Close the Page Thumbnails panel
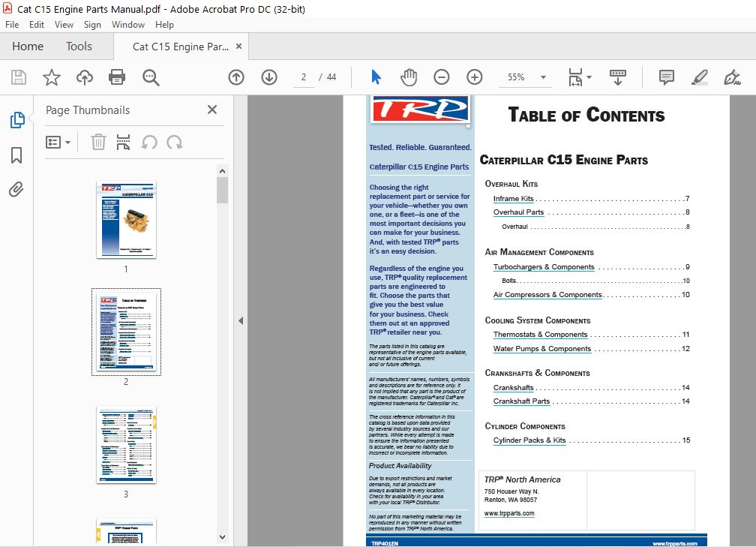This screenshot has width=756, height=547. pyautogui.click(x=212, y=110)
